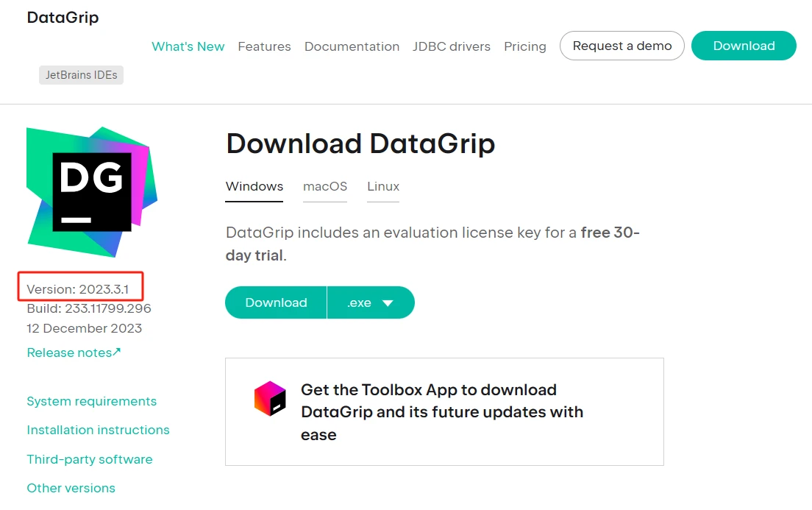Click the top-right green Download button

(x=744, y=46)
